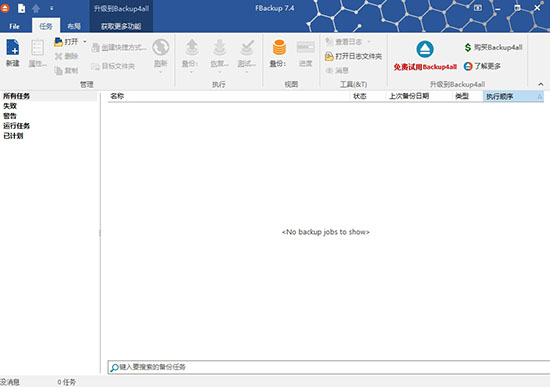
Task: Click the Open (打开) folder icon
Action: 59,42
